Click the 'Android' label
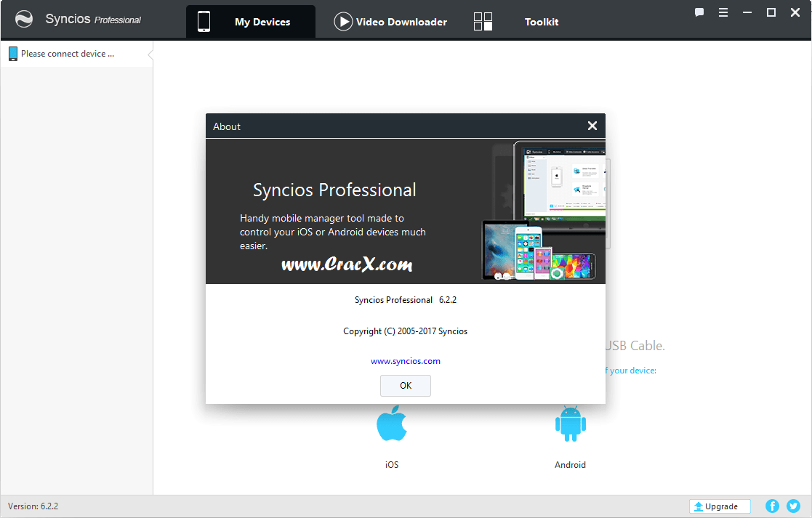 pos(570,465)
